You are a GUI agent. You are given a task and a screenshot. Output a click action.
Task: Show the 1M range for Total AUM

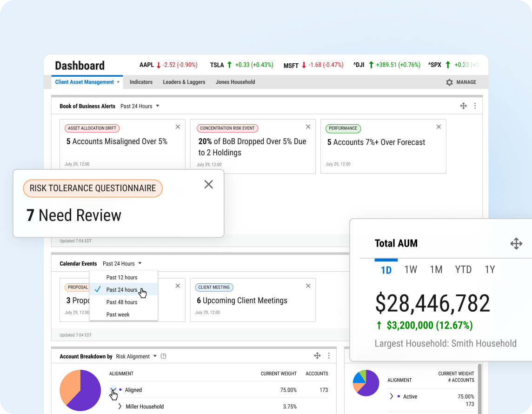pos(436,269)
